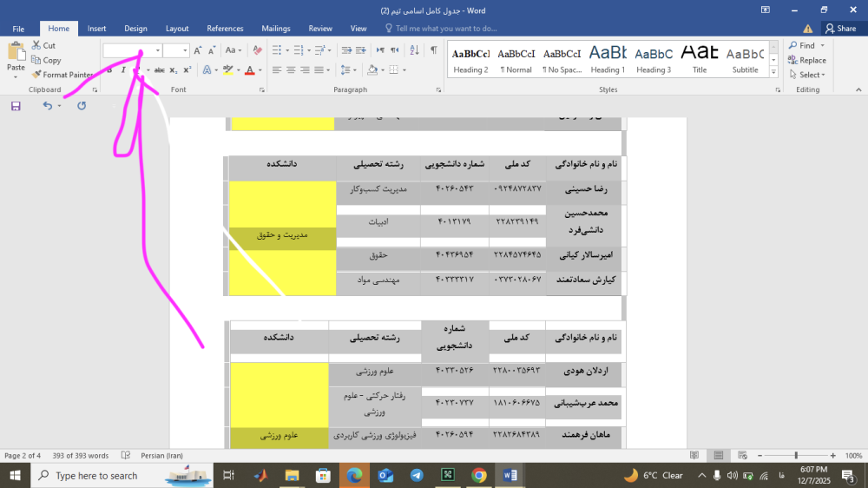Switch to Print Layout view
Image resolution: width=868 pixels, height=488 pixels.
[719, 455]
